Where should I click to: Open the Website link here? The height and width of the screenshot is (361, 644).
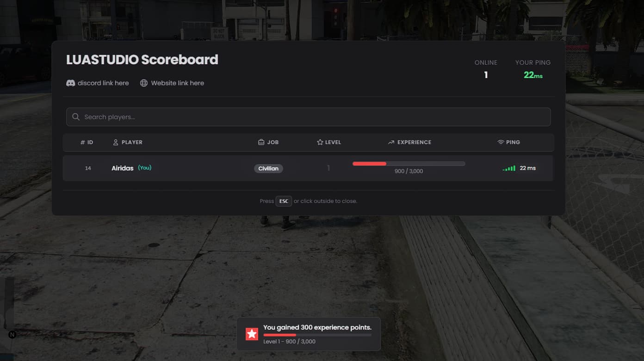(178, 83)
